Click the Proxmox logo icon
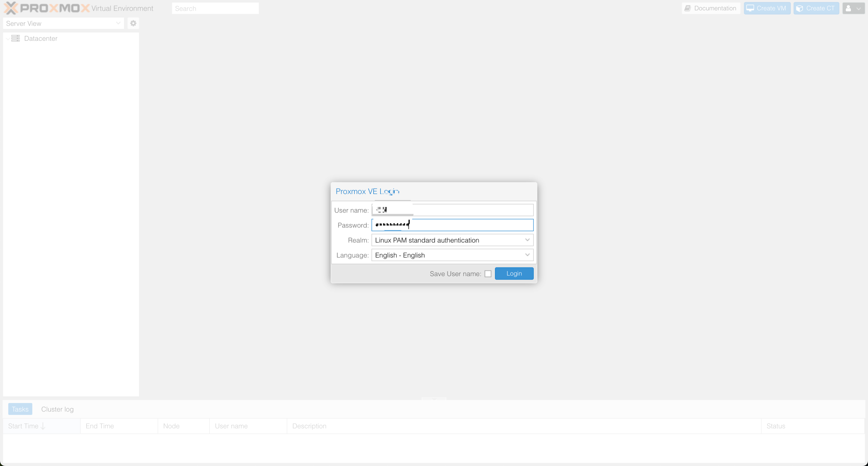The width and height of the screenshot is (868, 466). click(x=11, y=8)
